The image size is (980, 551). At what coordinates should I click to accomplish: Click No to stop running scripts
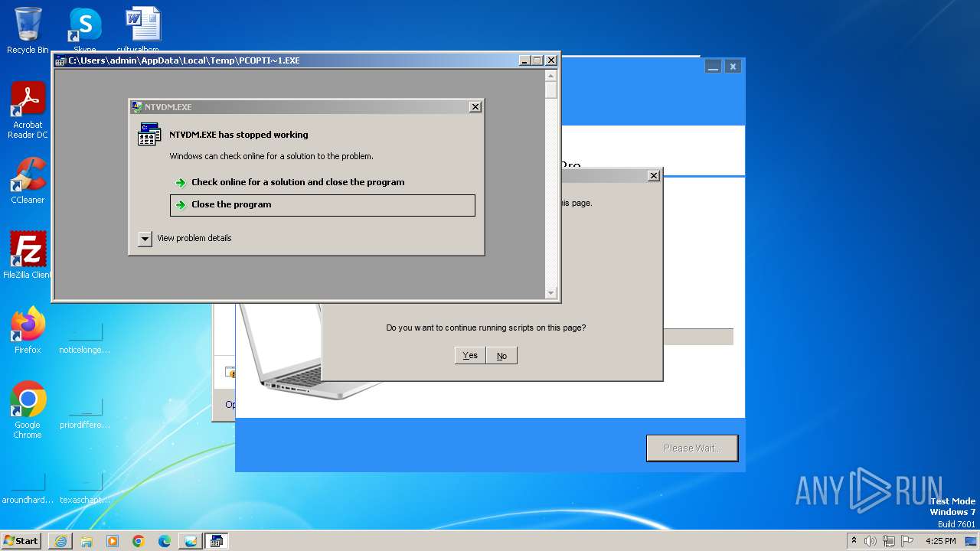point(501,355)
